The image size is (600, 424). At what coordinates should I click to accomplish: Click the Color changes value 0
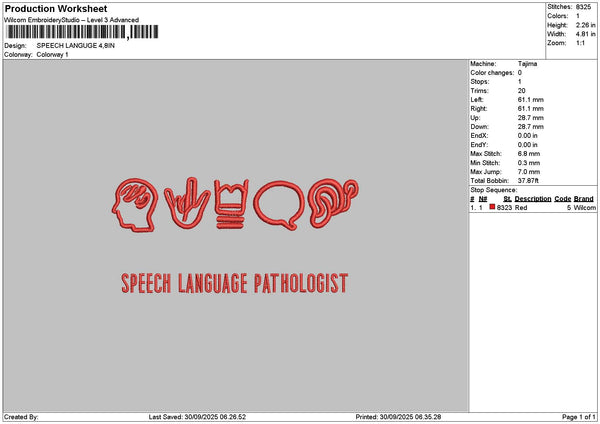pyautogui.click(x=520, y=73)
